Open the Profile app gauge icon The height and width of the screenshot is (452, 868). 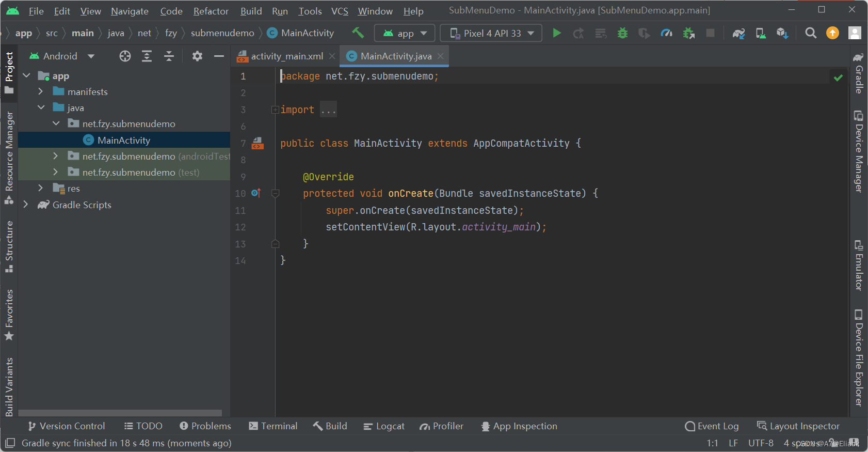pos(666,33)
